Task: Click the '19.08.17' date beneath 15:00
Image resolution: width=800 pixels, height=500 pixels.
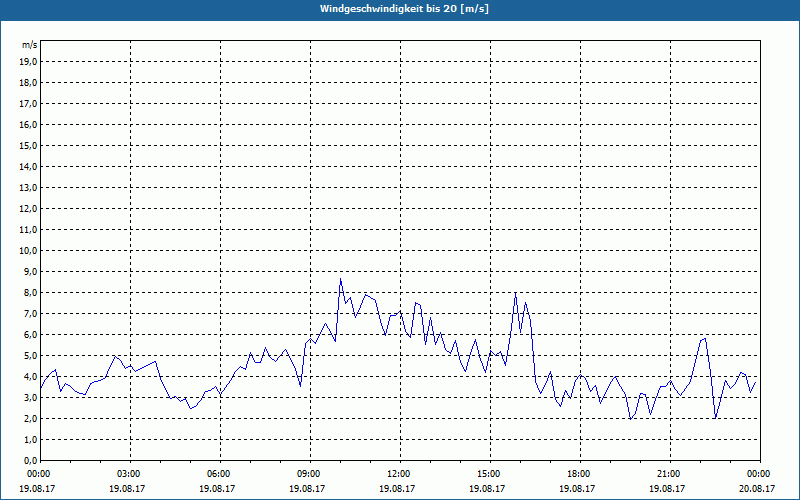Action: [x=487, y=488]
